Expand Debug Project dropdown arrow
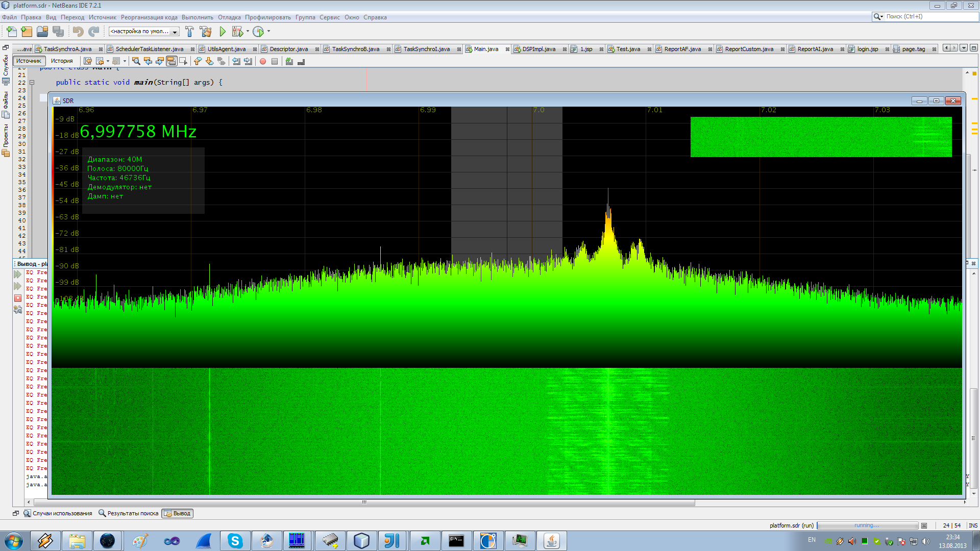Image resolution: width=980 pixels, height=551 pixels. tap(248, 32)
